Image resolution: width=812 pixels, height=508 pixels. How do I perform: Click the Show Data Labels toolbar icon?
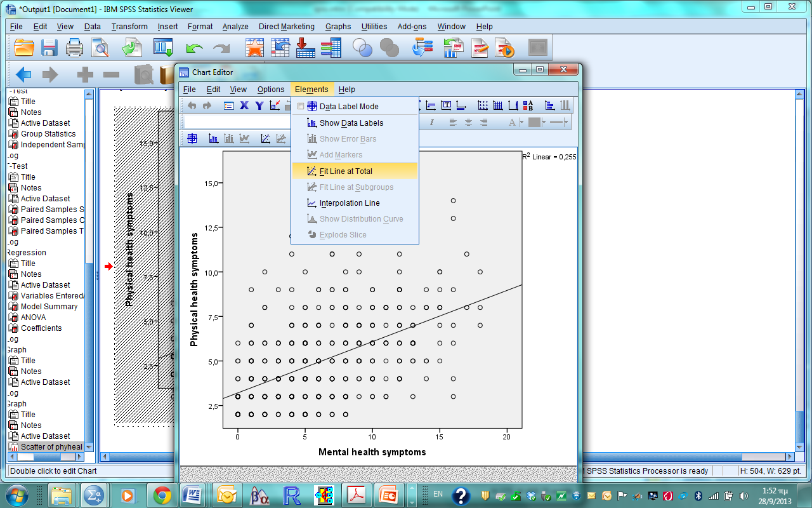point(214,138)
